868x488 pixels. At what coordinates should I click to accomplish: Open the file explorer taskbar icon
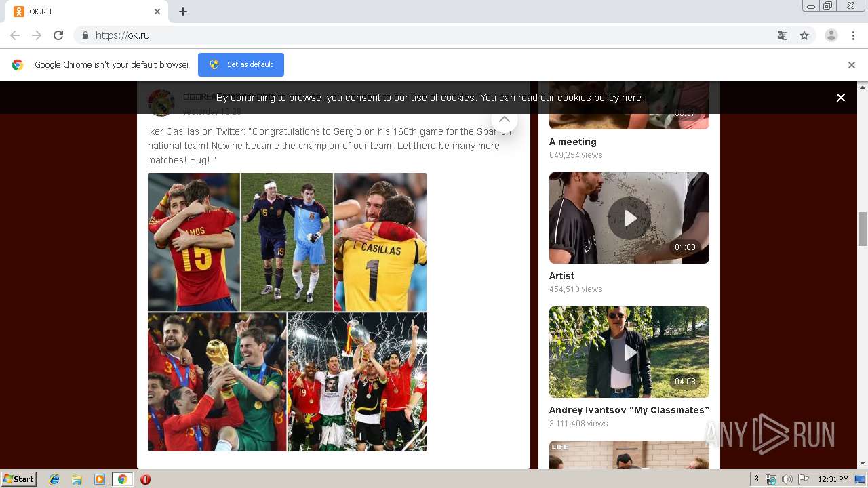pos(77,479)
